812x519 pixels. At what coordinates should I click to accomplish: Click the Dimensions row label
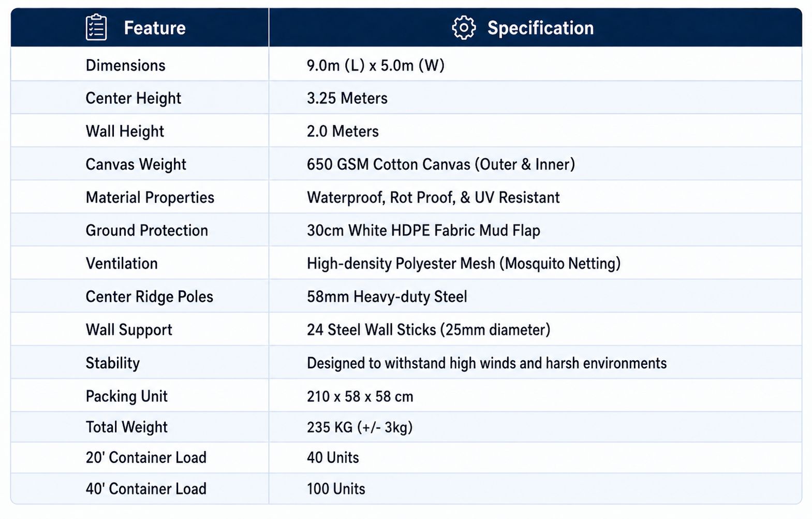[125, 65]
